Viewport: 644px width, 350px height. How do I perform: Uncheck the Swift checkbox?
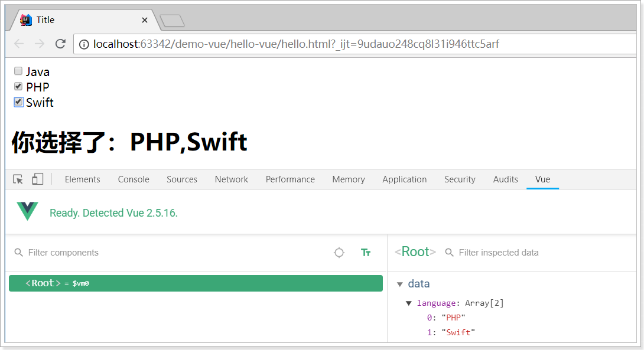point(18,102)
